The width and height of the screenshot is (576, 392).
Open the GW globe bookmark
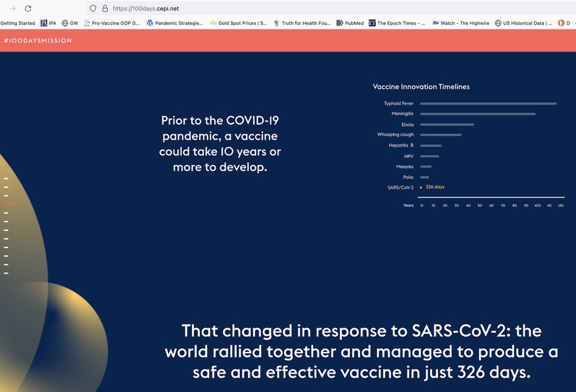click(70, 23)
